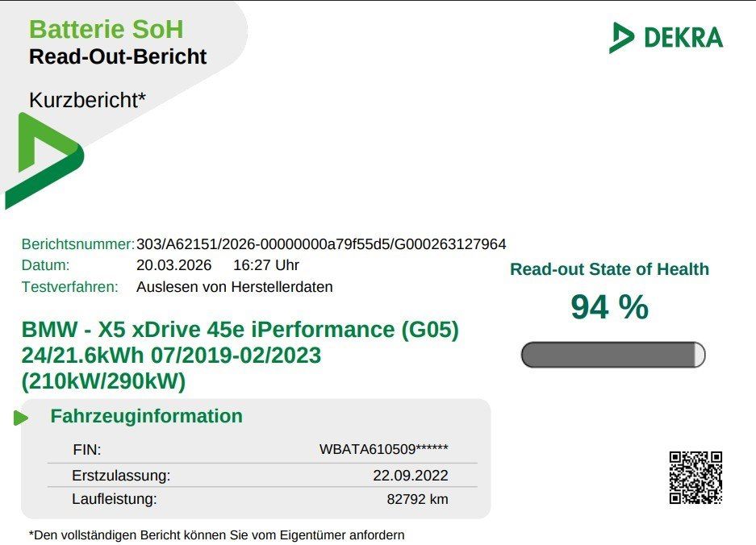
Task: Click the Erstzulassung date 22.09.2022
Action: pos(410,476)
